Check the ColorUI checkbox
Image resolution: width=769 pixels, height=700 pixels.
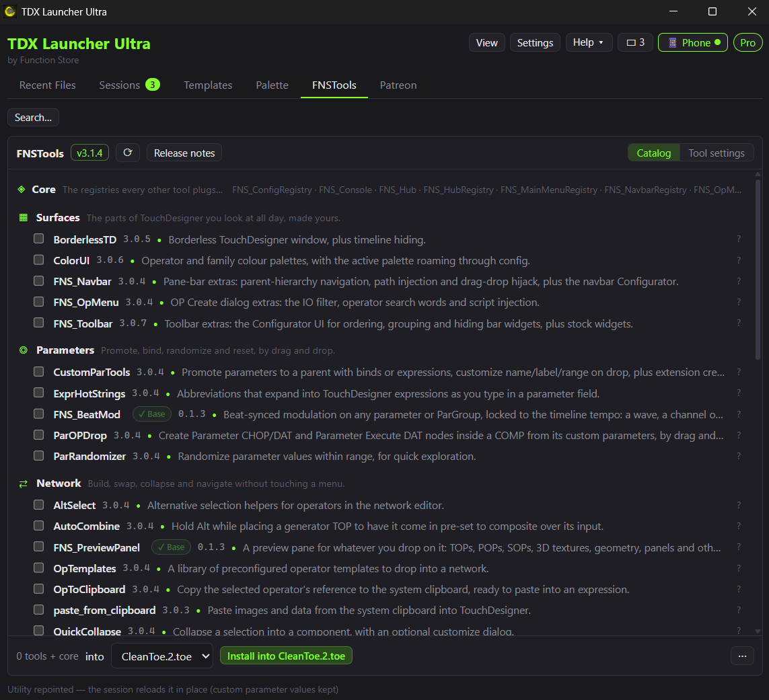39,260
